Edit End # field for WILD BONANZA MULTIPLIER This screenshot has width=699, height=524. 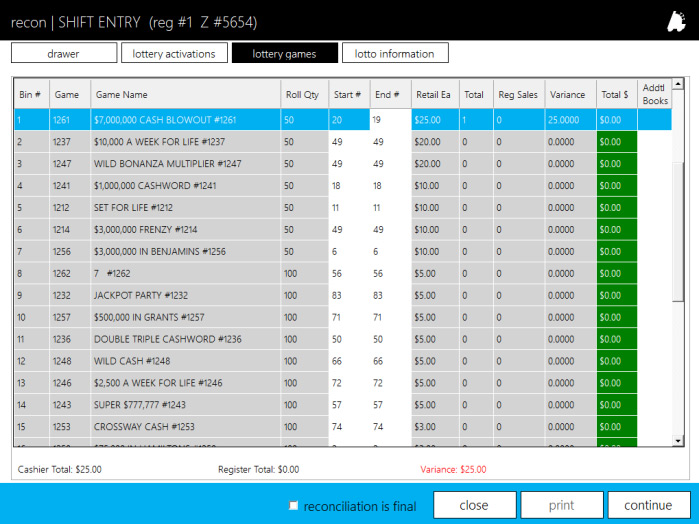click(x=390, y=164)
